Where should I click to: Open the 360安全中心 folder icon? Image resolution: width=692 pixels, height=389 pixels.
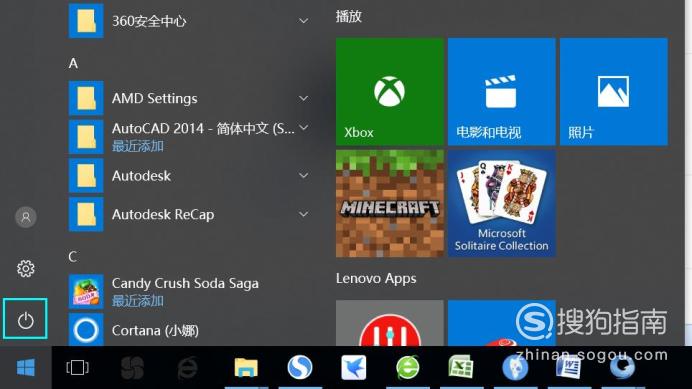[x=86, y=20]
